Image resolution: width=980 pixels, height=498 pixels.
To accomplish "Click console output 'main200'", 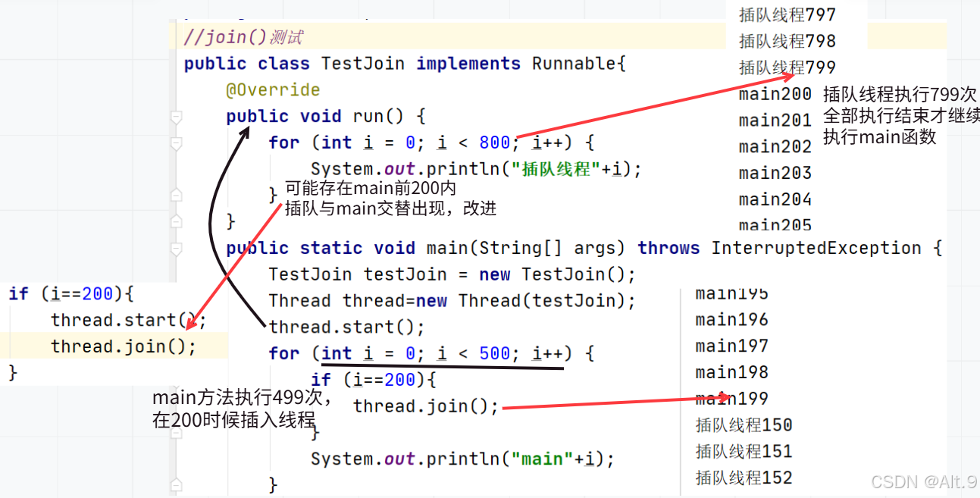I will (x=775, y=94).
